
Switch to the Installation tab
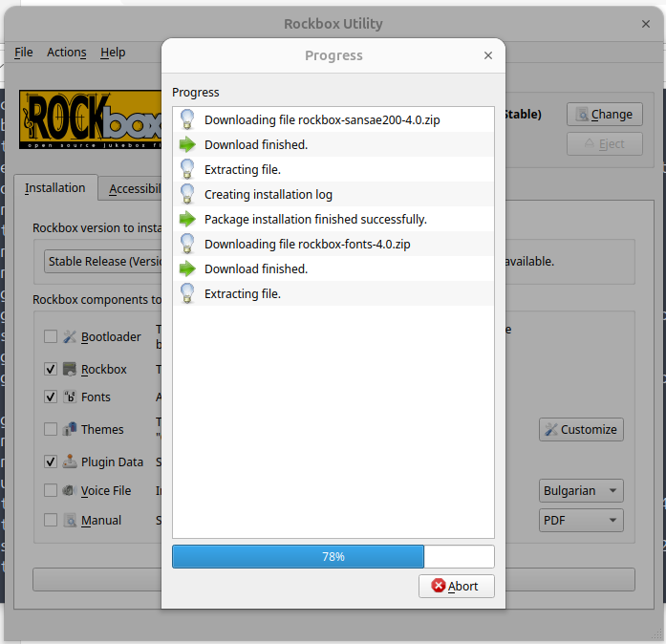click(x=55, y=188)
